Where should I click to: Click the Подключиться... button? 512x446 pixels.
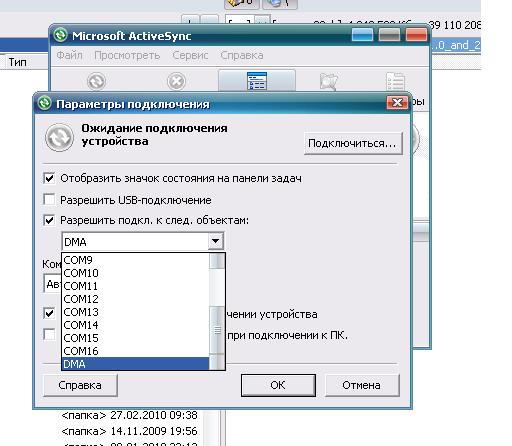point(353,143)
